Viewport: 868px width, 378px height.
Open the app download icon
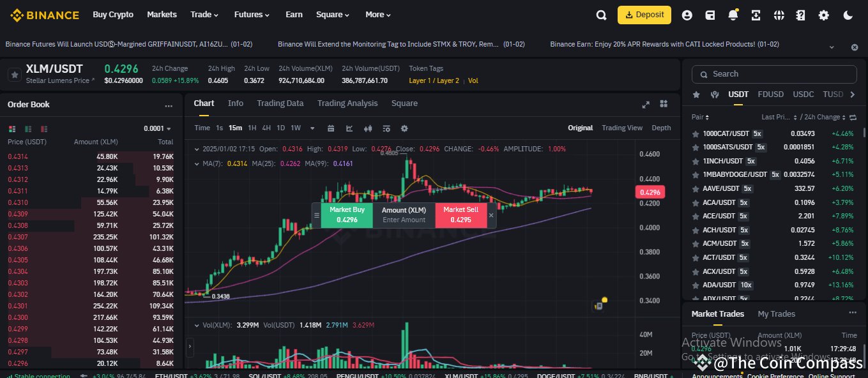[x=756, y=15]
